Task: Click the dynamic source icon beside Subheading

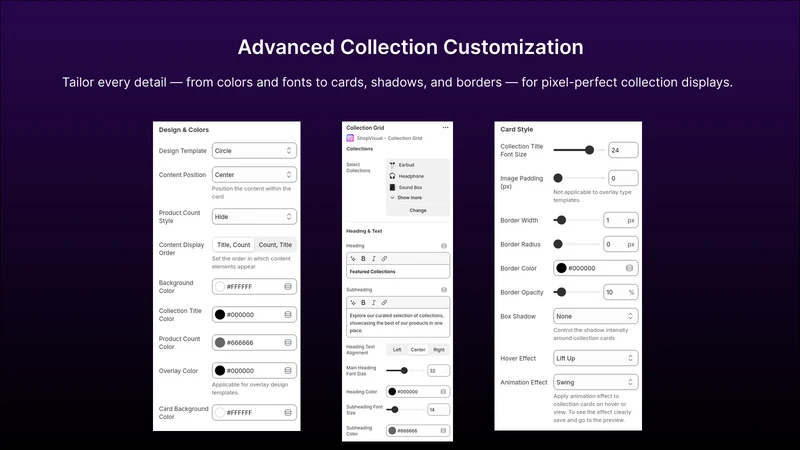Action: [x=444, y=290]
